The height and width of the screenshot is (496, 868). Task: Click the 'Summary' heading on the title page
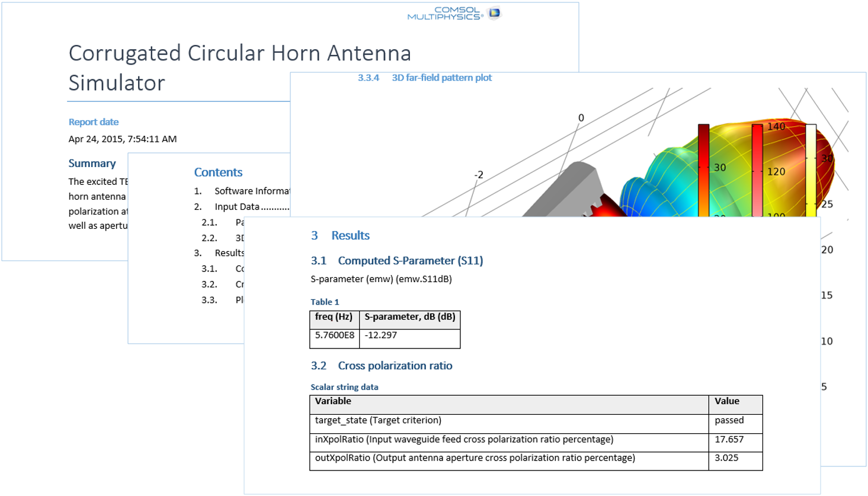(92, 163)
